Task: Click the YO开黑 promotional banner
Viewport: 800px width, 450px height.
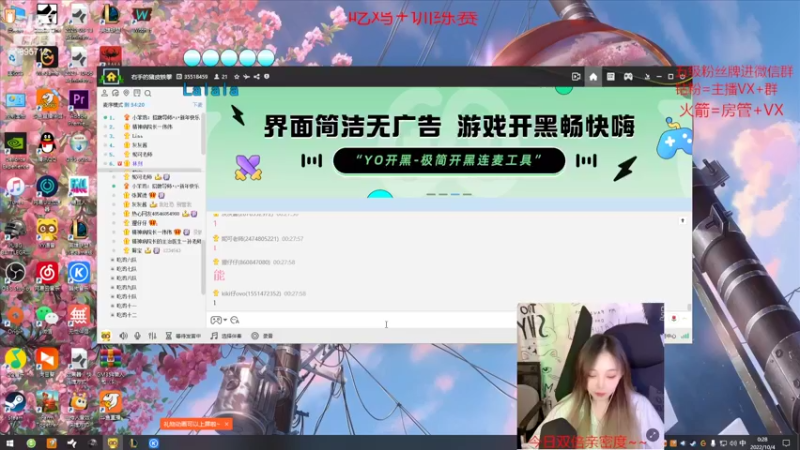Action: point(449,142)
